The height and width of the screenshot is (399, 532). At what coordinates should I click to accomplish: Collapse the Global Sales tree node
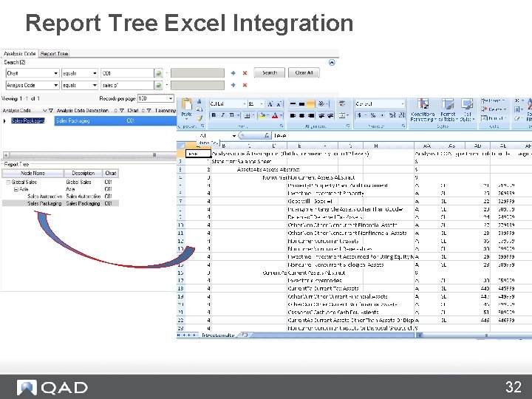[8, 183]
